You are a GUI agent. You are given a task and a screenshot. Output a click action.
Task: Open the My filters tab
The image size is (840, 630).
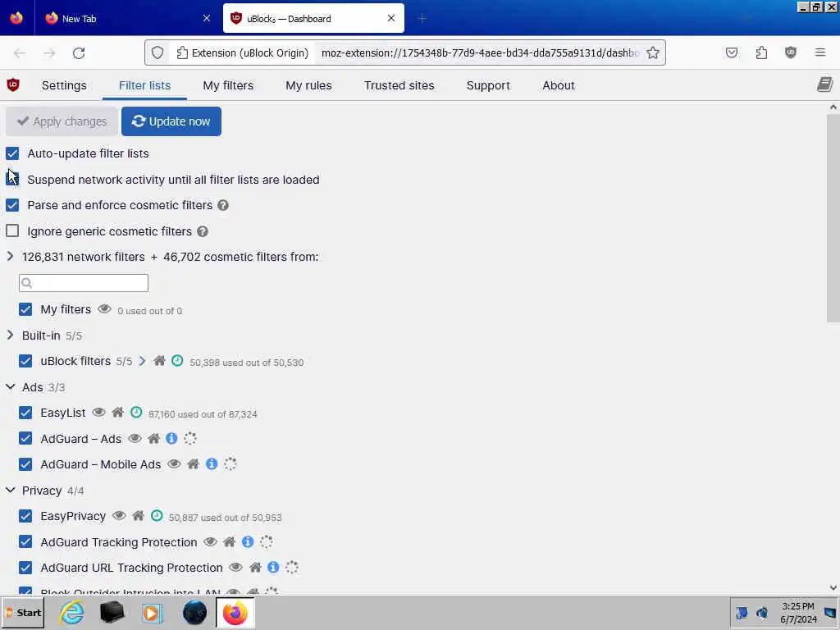pos(228,85)
